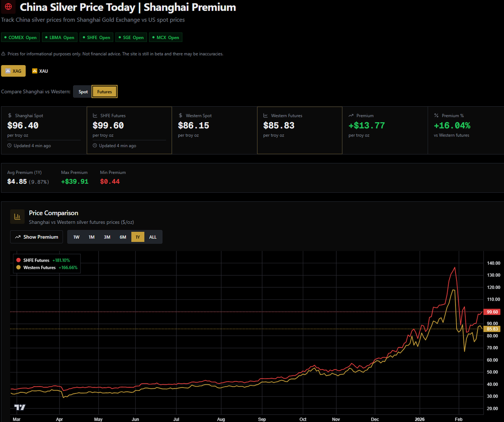This screenshot has height=422, width=504.
Task: Click the Western Spot price $86.15
Action: click(x=194, y=126)
